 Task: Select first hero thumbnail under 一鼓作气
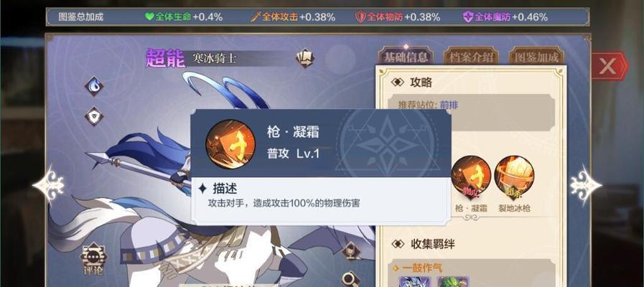point(413,281)
